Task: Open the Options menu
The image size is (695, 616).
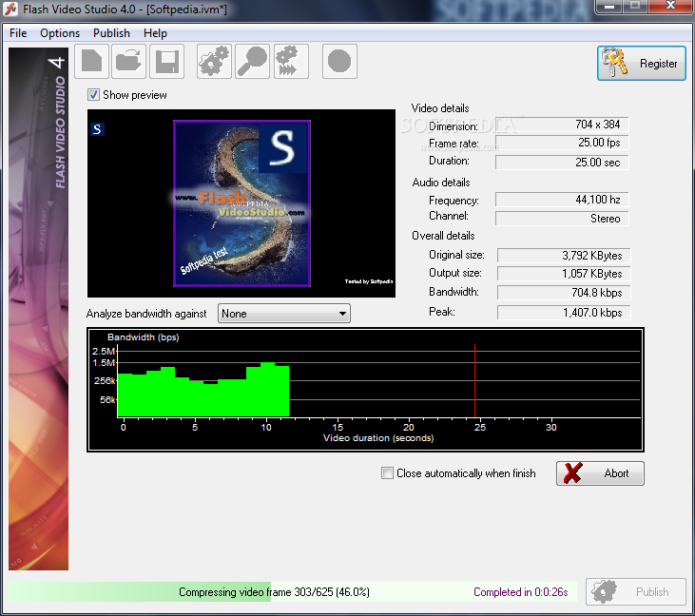Action: (60, 33)
